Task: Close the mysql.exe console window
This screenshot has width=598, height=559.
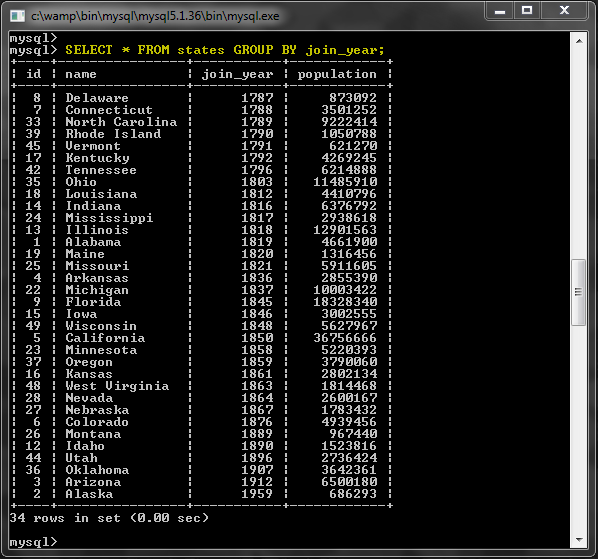Action: pyautogui.click(x=564, y=11)
